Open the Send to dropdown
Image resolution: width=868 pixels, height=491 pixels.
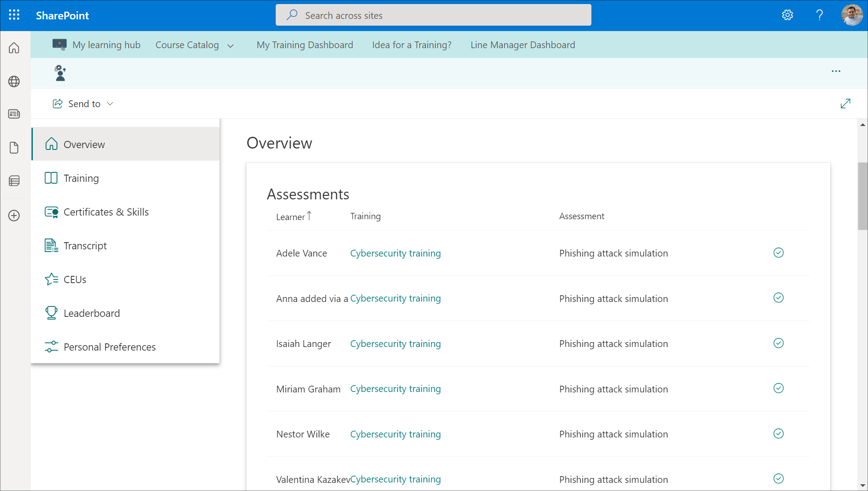(84, 104)
